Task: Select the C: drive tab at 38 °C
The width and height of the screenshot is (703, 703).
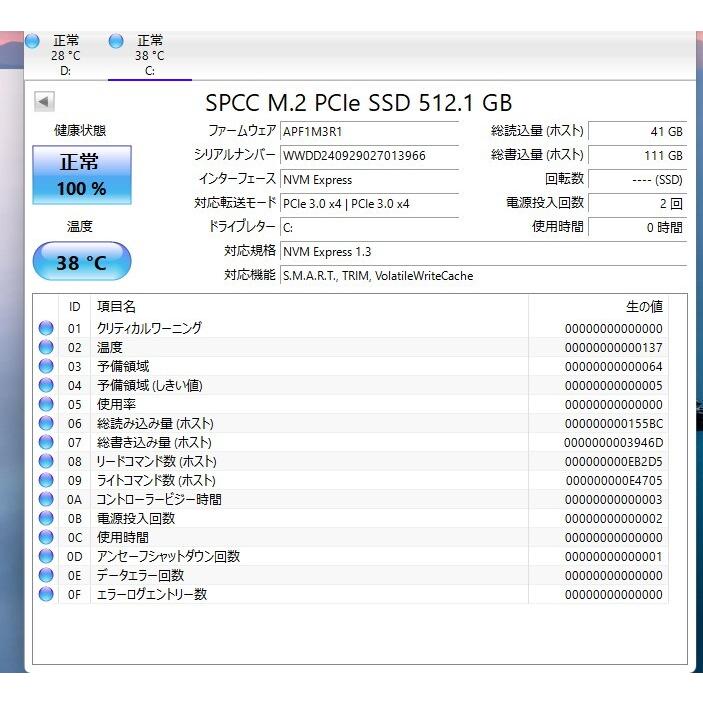Action: tap(150, 56)
